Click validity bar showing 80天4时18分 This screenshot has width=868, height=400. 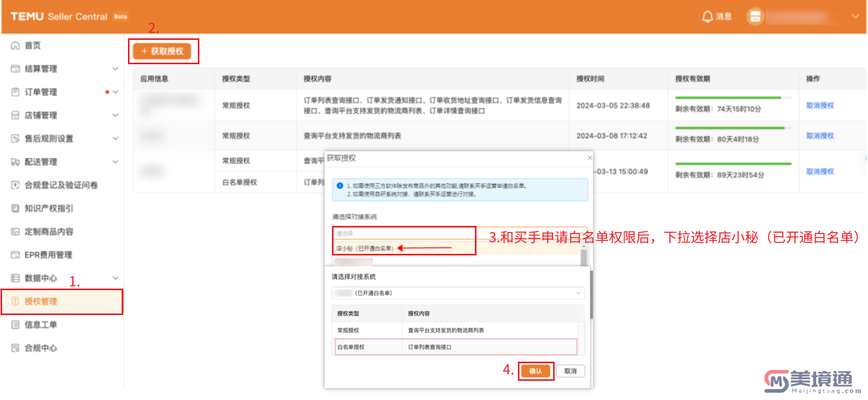point(733,128)
